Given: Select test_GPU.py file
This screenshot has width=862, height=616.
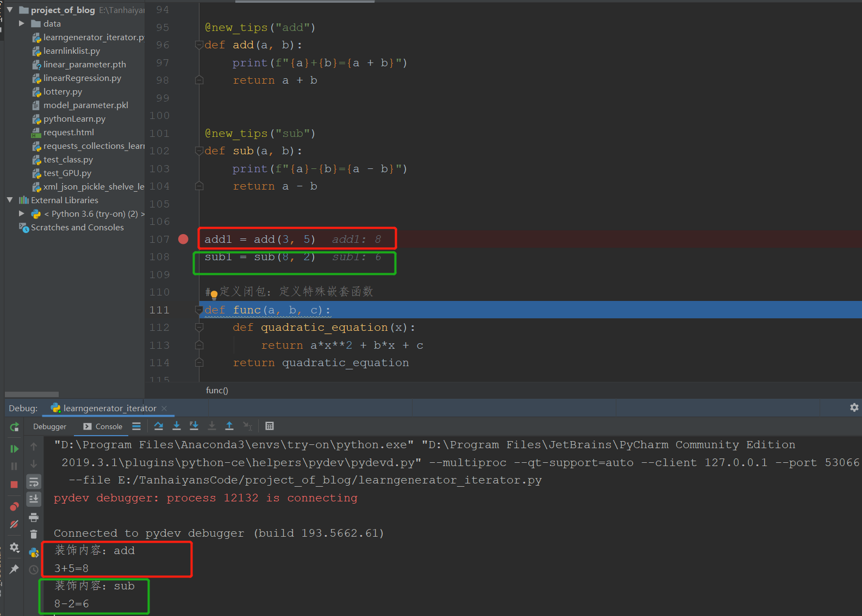Looking at the screenshot, I should 61,173.
